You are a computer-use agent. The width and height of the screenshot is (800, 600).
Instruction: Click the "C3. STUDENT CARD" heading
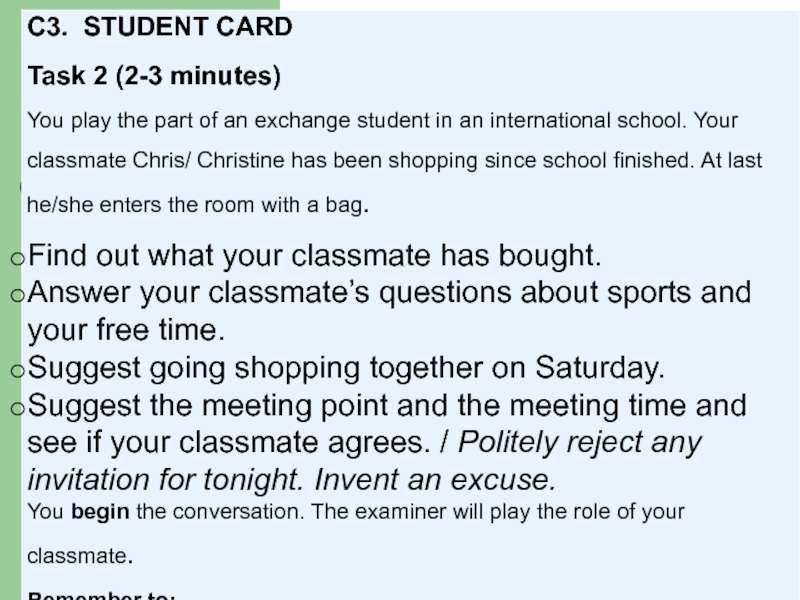click(160, 27)
